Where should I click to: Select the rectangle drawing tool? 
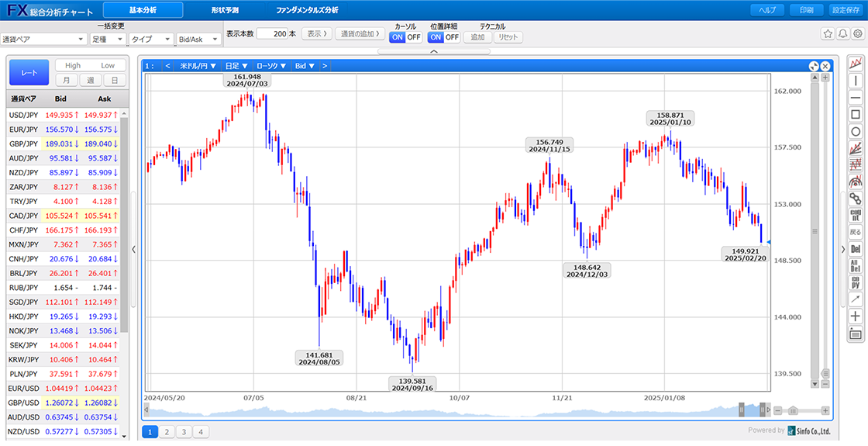tap(856, 115)
